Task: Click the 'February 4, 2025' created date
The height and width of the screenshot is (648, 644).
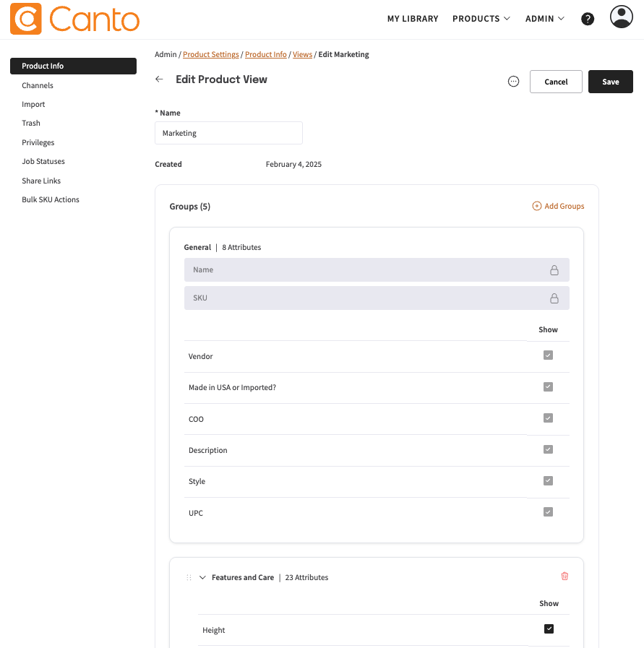Action: click(x=293, y=165)
